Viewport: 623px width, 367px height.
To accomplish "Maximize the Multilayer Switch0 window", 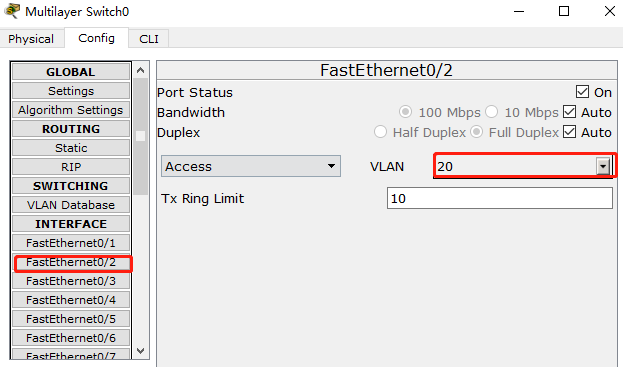I will (x=564, y=11).
